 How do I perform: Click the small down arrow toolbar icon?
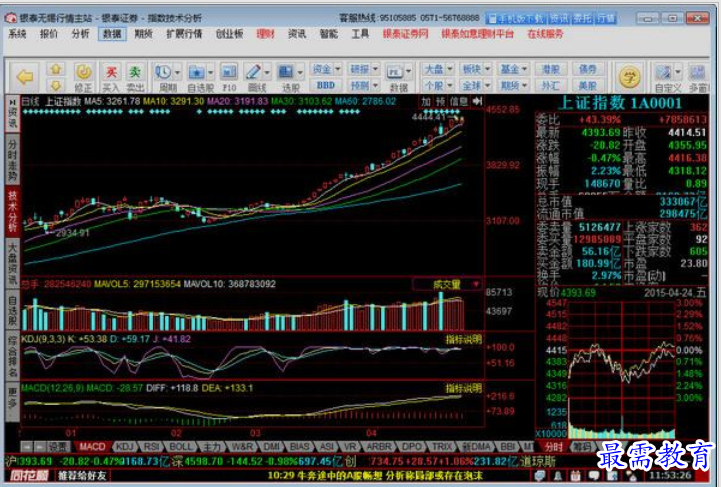coord(56,85)
